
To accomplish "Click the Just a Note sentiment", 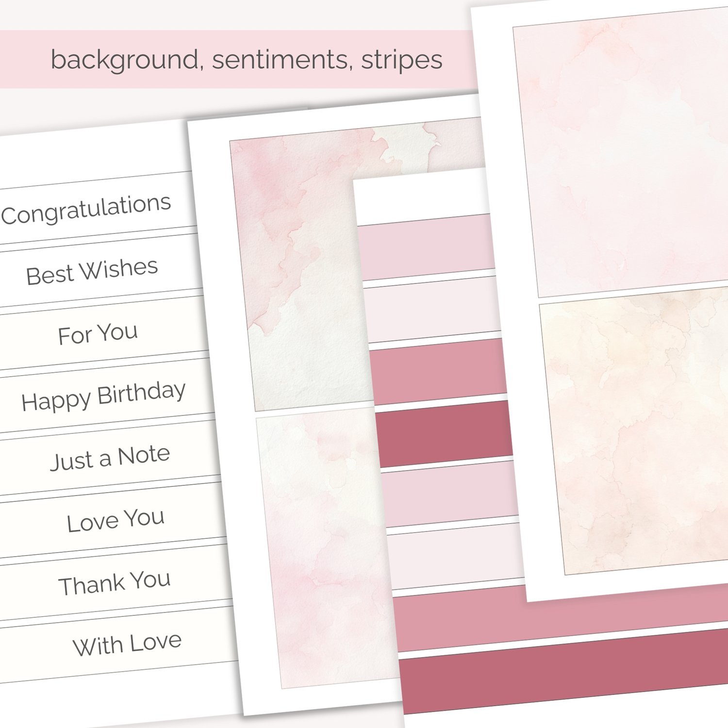I will click(110, 458).
